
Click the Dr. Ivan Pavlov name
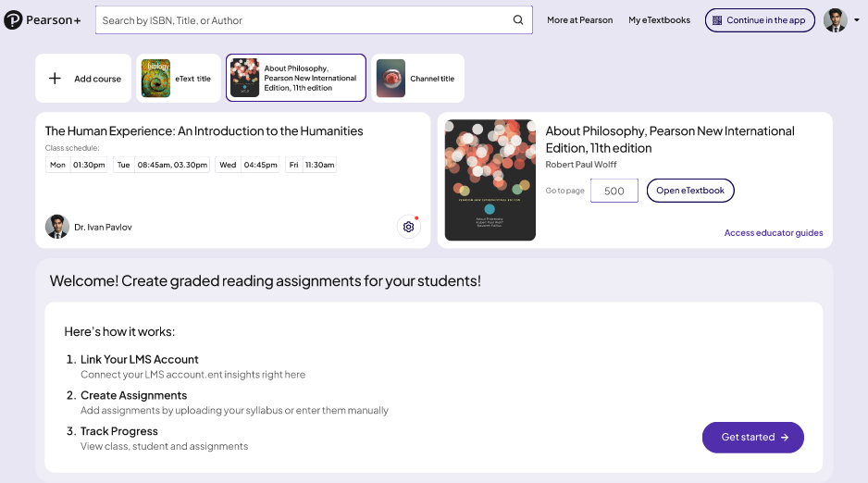[103, 227]
